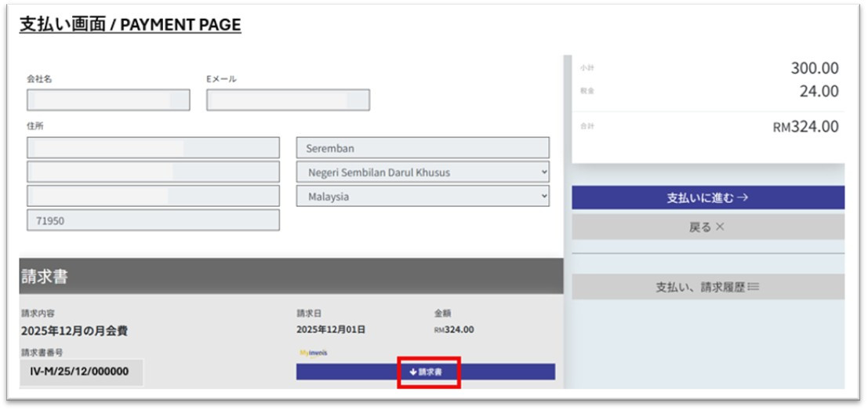868x410 pixels.
Task: Click the download arrow icon beside 請求書
Action: pyautogui.click(x=413, y=372)
